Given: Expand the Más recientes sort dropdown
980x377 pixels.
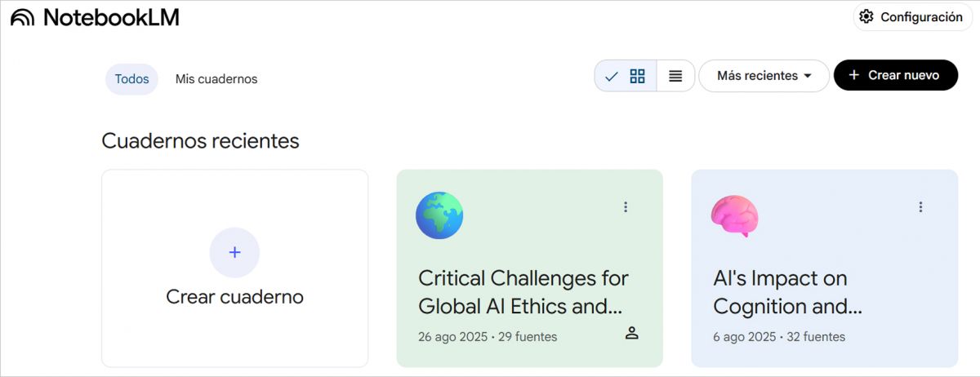Looking at the screenshot, I should (764, 76).
